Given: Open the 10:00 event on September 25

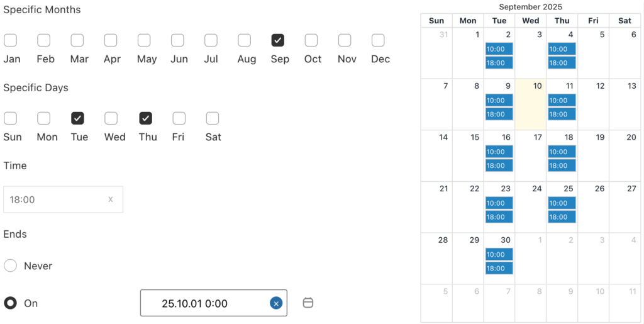Looking at the screenshot, I should (562, 203).
